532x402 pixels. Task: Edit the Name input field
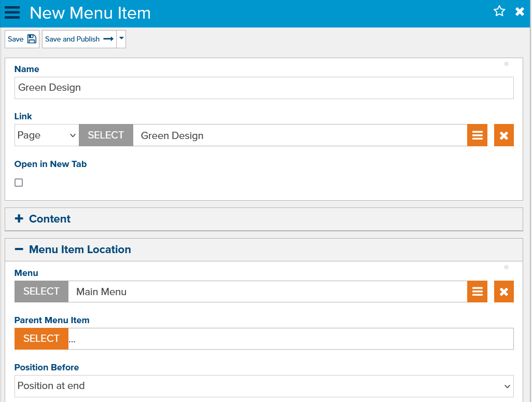(264, 88)
